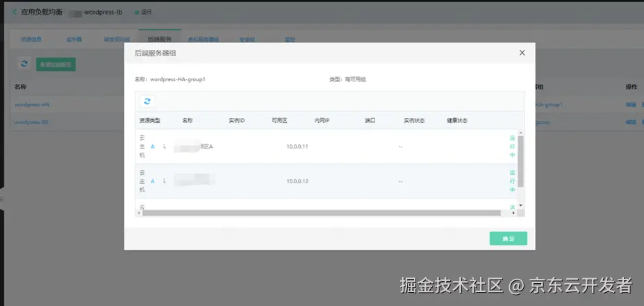The width and height of the screenshot is (644, 306).
Task: Go back using the arrow before 应用负载均衡
Action: click(x=15, y=12)
